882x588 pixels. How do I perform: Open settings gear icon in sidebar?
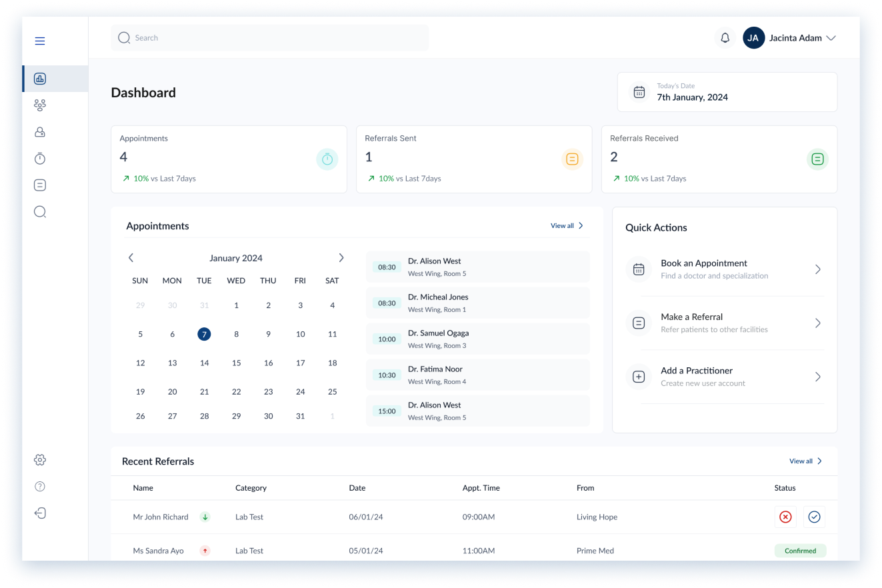tap(40, 460)
